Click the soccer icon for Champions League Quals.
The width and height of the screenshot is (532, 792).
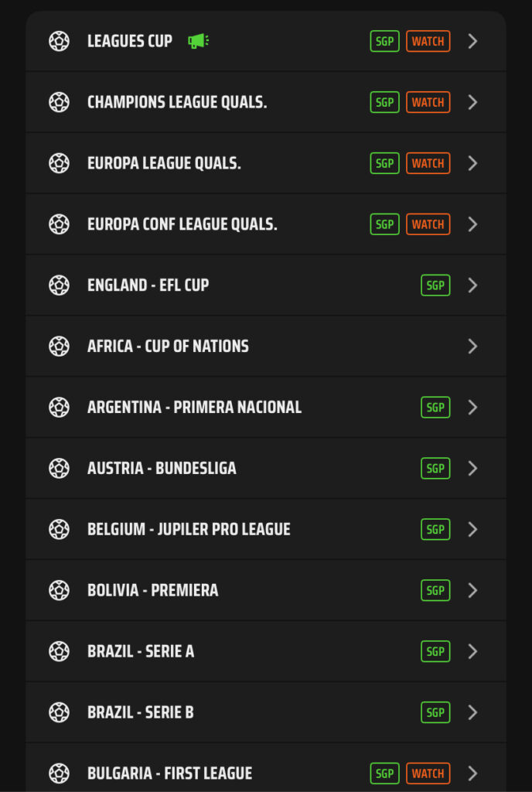(59, 102)
